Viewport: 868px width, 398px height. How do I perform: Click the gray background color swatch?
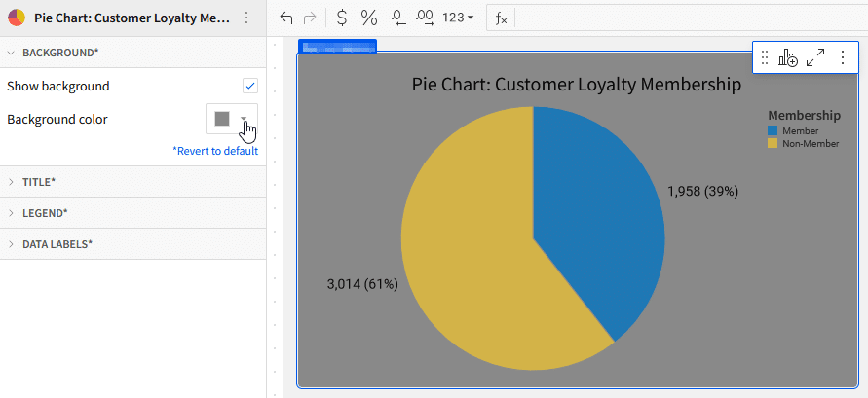[222, 119]
